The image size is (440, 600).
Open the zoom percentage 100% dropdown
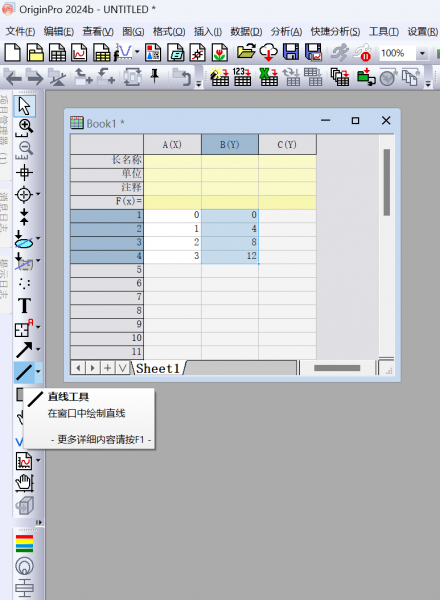click(x=422, y=53)
